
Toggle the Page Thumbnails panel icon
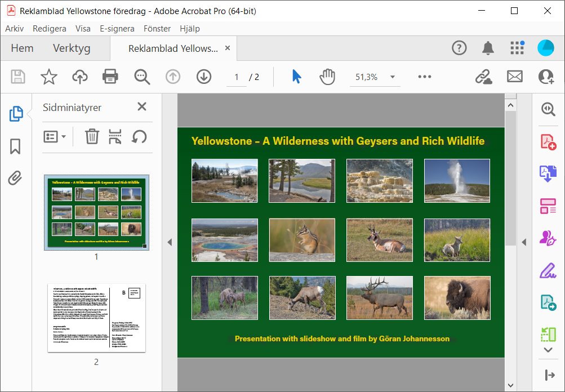[x=16, y=114]
